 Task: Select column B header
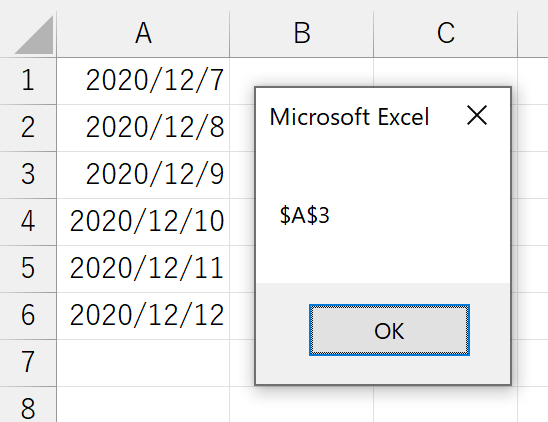click(x=302, y=34)
